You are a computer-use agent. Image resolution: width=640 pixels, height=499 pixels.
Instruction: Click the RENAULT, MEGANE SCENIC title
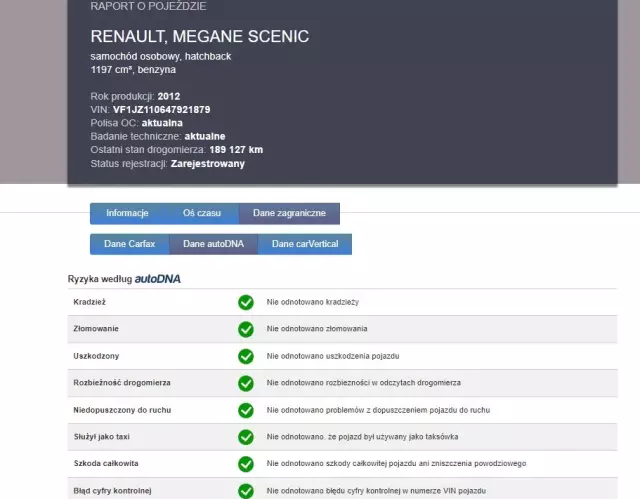pyautogui.click(x=200, y=36)
